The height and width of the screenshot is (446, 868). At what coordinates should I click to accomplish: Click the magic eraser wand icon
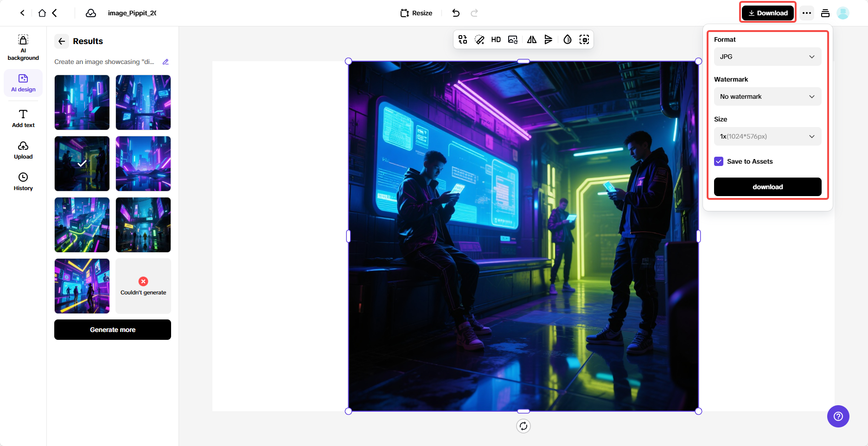click(x=479, y=40)
